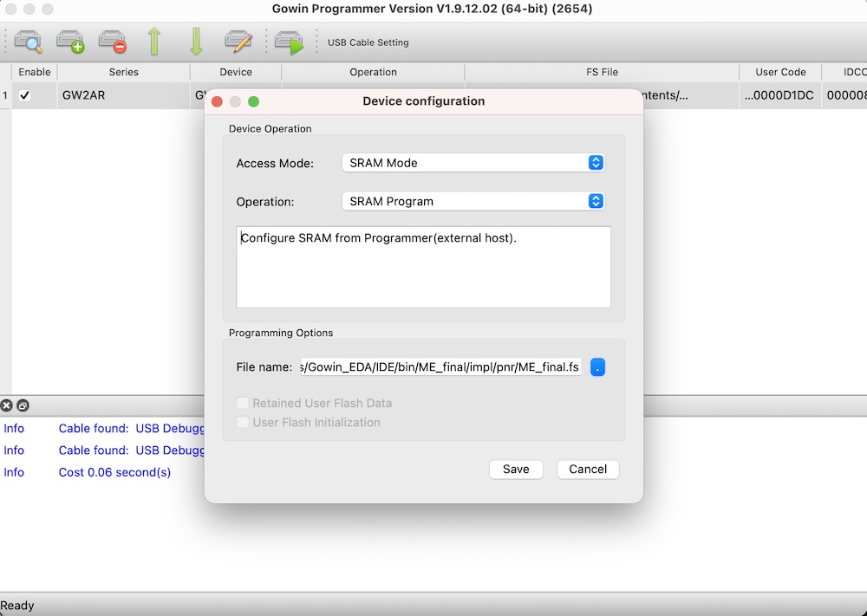This screenshot has width=867, height=616.
Task: Click the Move Up green arrow icon
Action: [x=154, y=42]
